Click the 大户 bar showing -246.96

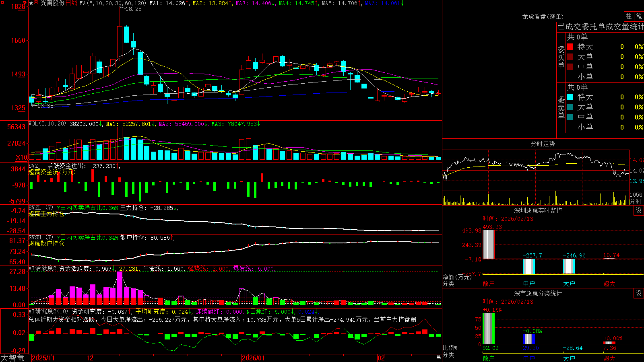coord(569,266)
